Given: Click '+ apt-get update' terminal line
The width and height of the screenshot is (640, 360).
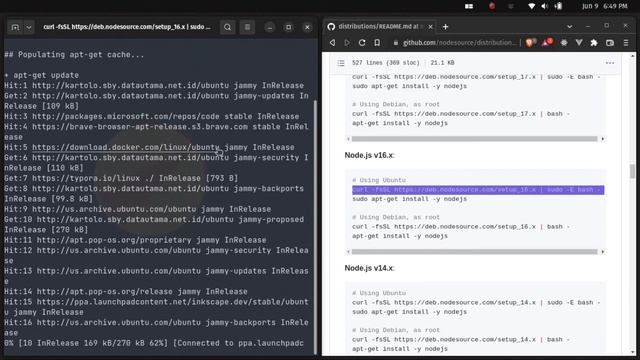Looking at the screenshot, I should [41, 76].
